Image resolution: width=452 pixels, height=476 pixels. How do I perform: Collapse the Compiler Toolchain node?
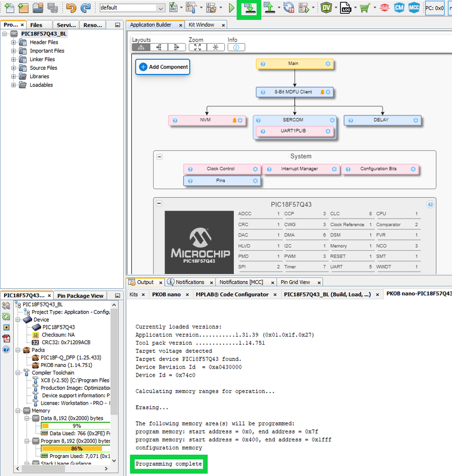tap(18, 373)
